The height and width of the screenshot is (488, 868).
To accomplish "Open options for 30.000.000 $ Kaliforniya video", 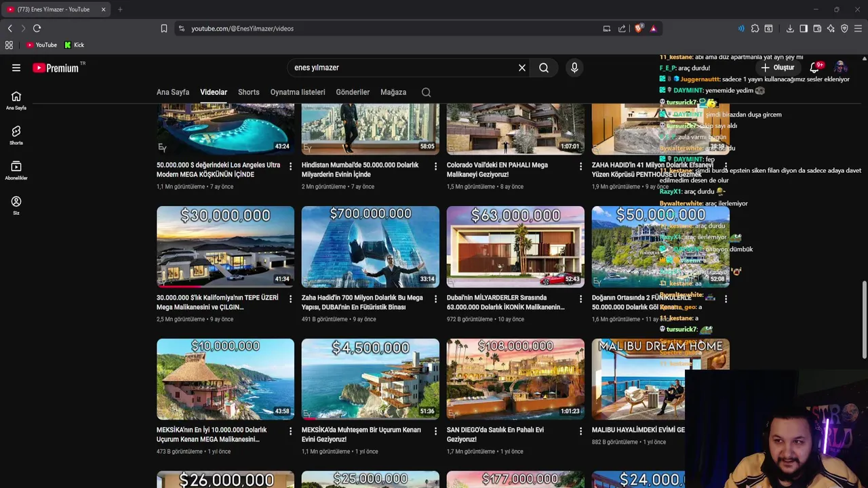I will point(290,299).
